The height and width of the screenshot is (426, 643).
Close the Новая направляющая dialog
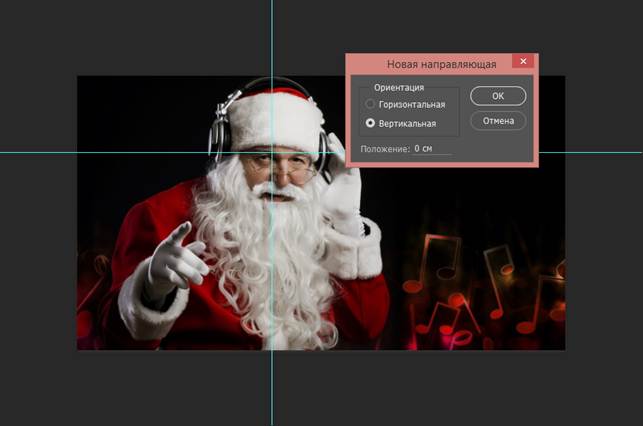coord(523,61)
